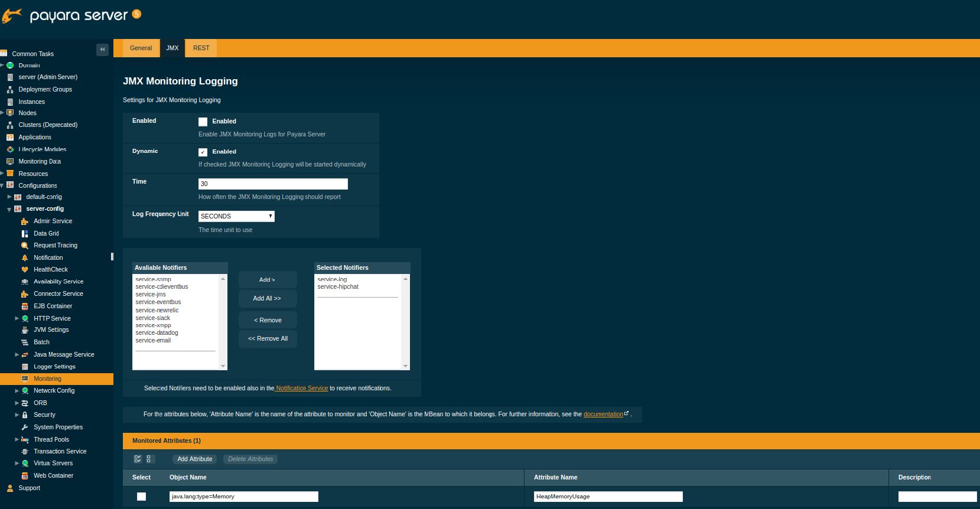Click the Connector Service icon

click(x=25, y=294)
